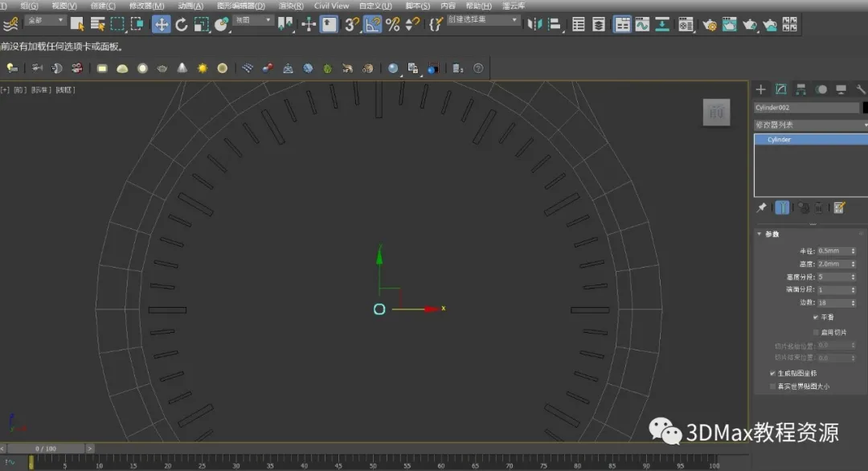This screenshot has height=471, width=868.
Task: Open the Create (C) menu
Action: click(102, 6)
